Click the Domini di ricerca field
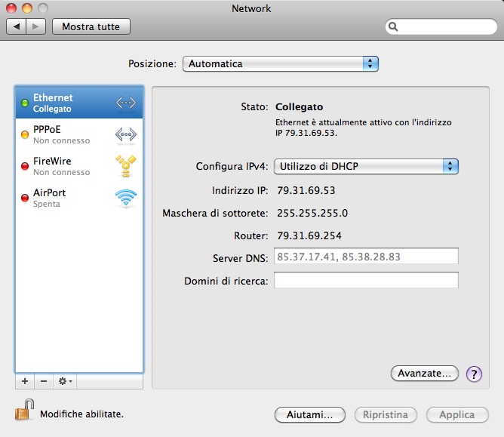The image size is (504, 437). [366, 280]
